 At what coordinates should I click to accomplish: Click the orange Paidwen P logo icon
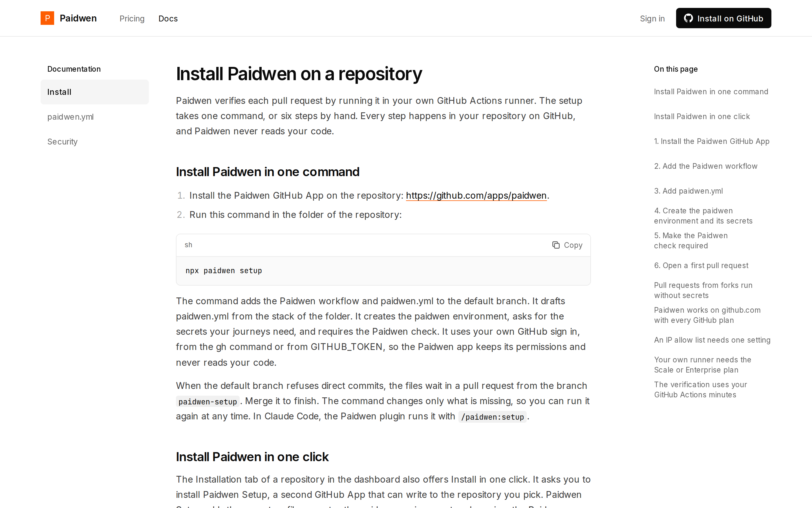coord(47,18)
